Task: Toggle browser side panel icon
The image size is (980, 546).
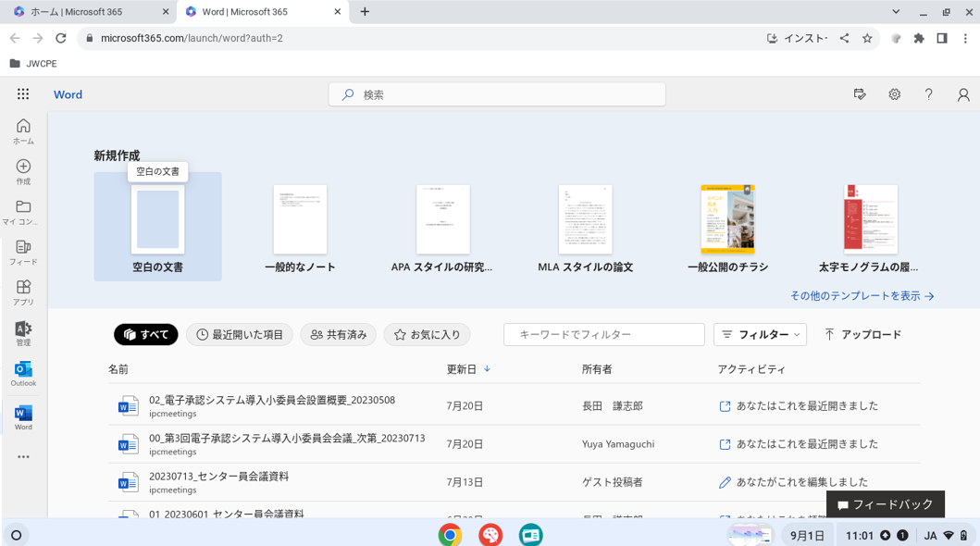Action: 942,38
